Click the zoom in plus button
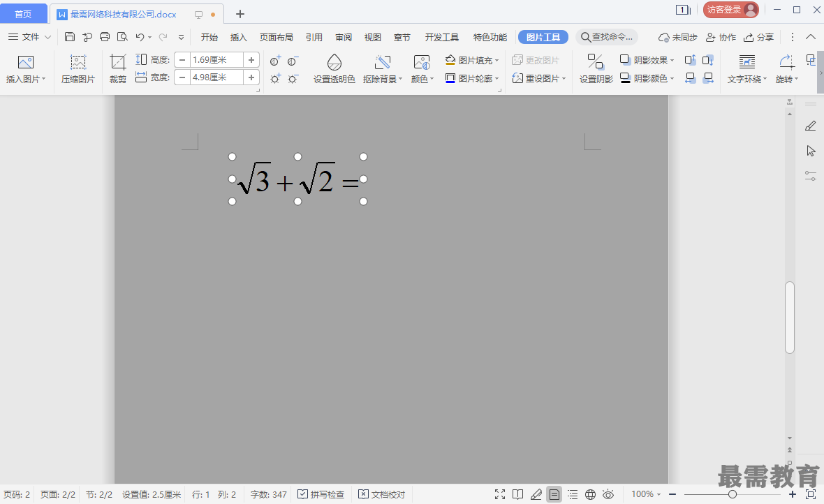Viewport: 824px width, 504px height. [793, 494]
